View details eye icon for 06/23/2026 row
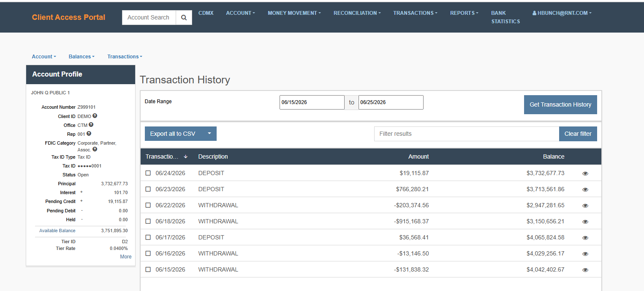Image resolution: width=644 pixels, height=291 pixels. [585, 189]
